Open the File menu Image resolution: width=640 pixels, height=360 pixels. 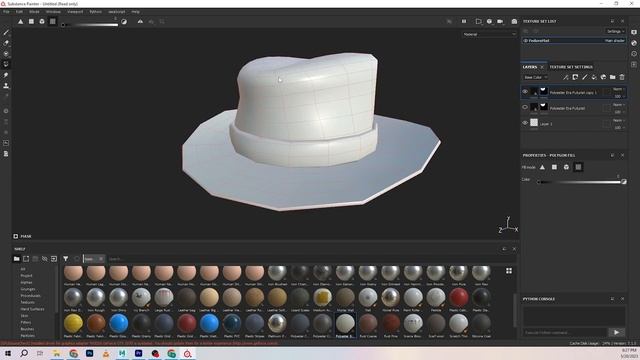point(6,12)
